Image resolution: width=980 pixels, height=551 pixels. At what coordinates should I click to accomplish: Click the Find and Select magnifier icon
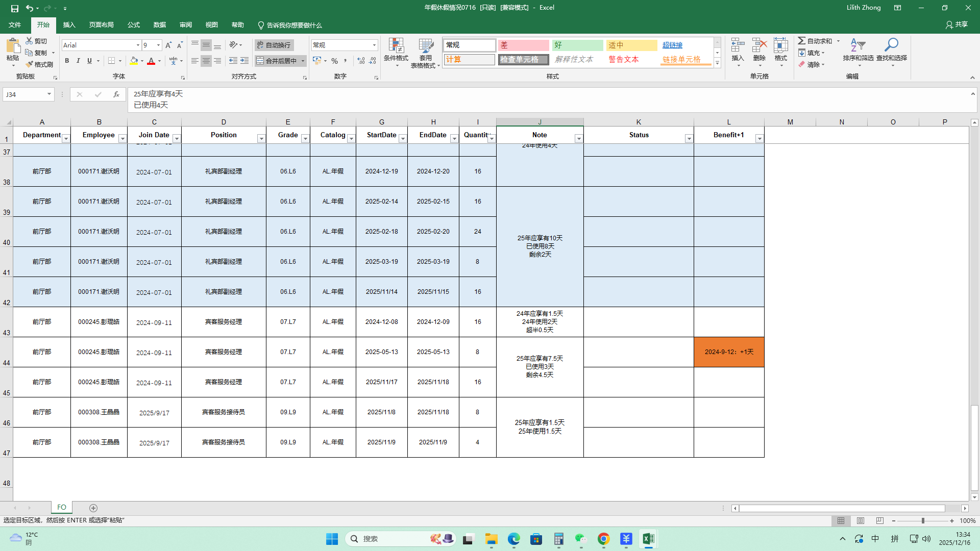coord(891,46)
